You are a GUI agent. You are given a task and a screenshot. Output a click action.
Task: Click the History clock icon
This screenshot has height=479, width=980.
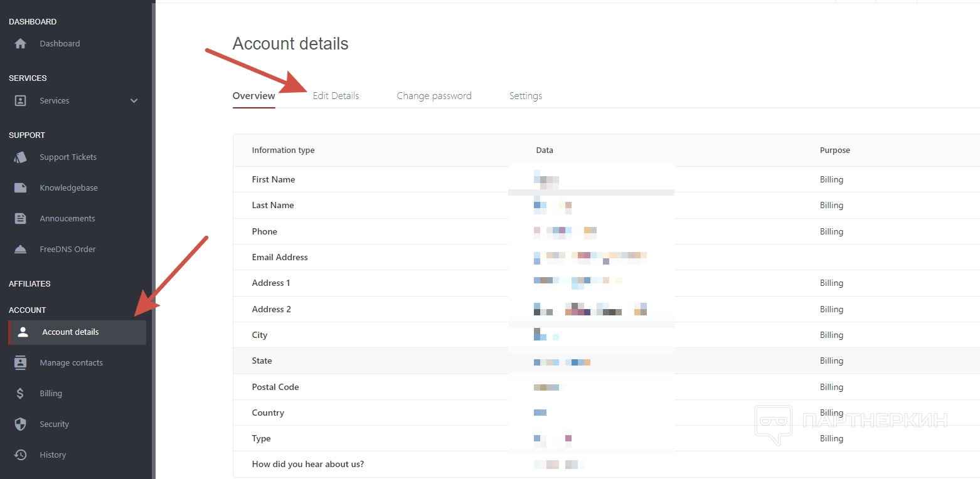tap(21, 455)
